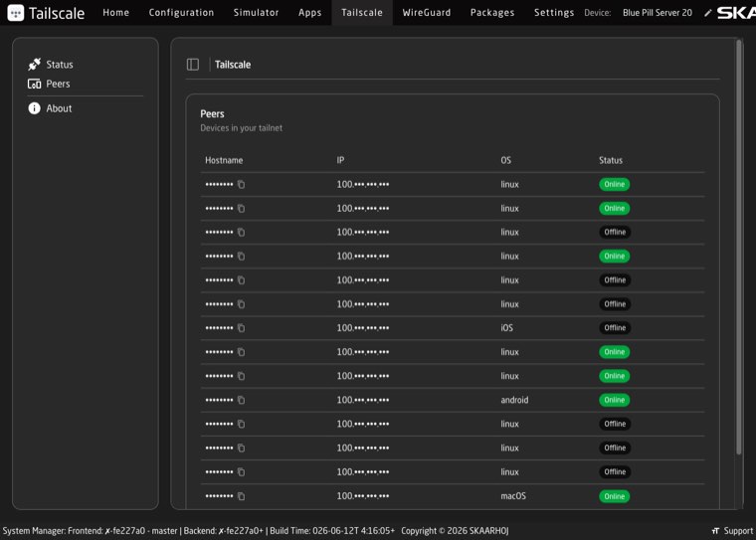Click the Support icon in the footer
Image resolution: width=756 pixels, height=540 pixels.
[x=715, y=531]
